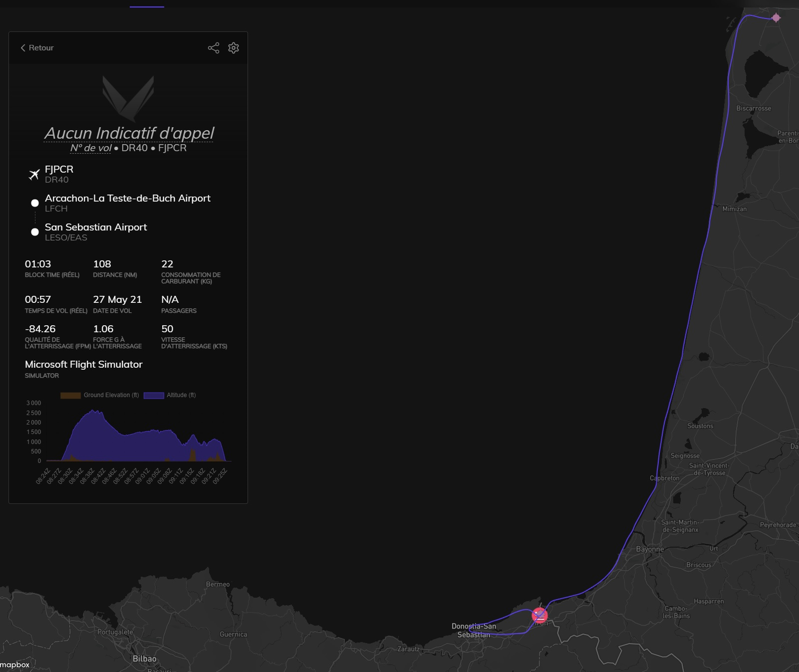Open the settings gear icon
The height and width of the screenshot is (672, 799).
pos(234,48)
